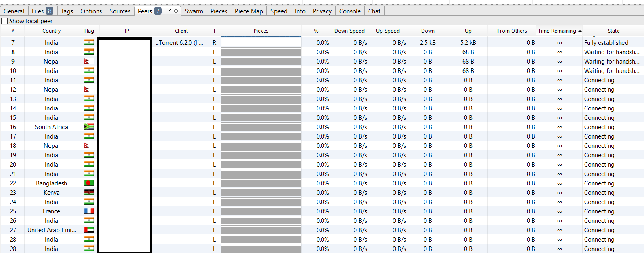Sort peers by Client column header

(x=181, y=31)
